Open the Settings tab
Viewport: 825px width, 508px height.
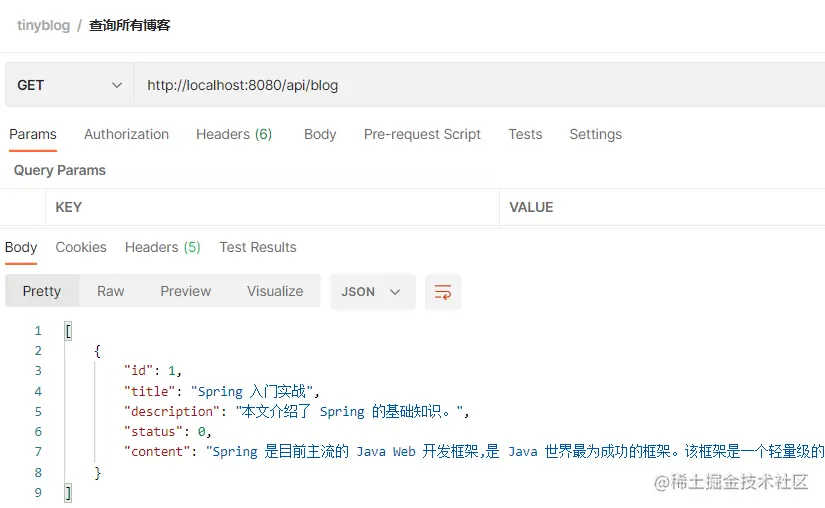tap(596, 135)
